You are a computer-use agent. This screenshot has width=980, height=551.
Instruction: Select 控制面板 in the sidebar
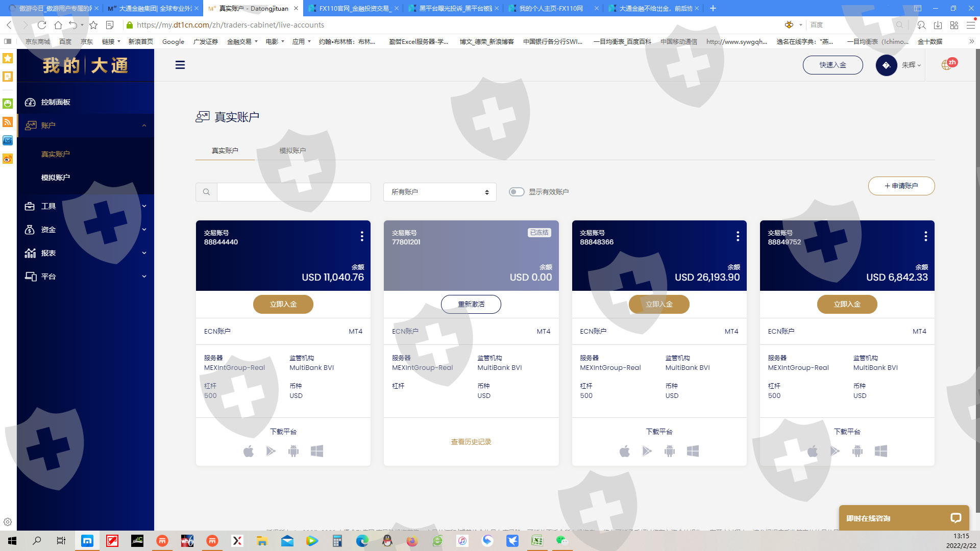click(56, 102)
